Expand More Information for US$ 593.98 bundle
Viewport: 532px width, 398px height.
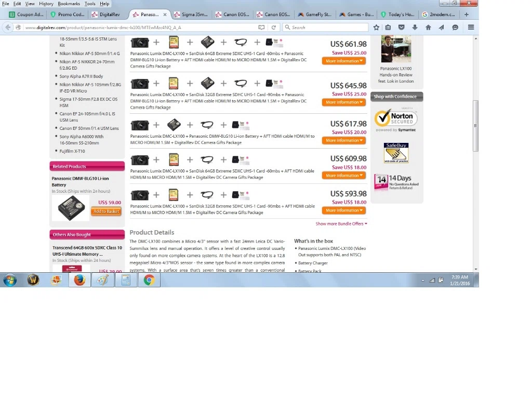[x=344, y=210]
